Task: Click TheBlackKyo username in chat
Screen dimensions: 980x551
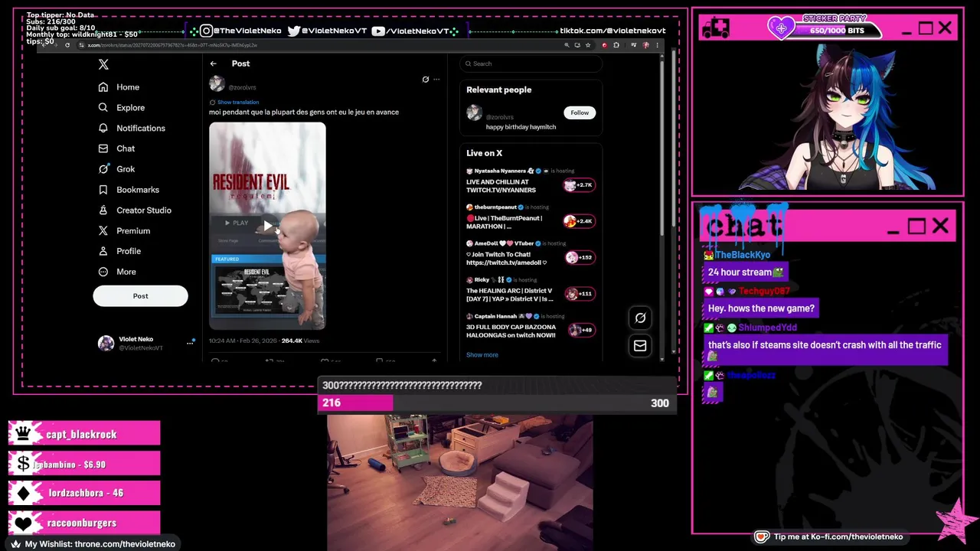Action: [x=742, y=255]
